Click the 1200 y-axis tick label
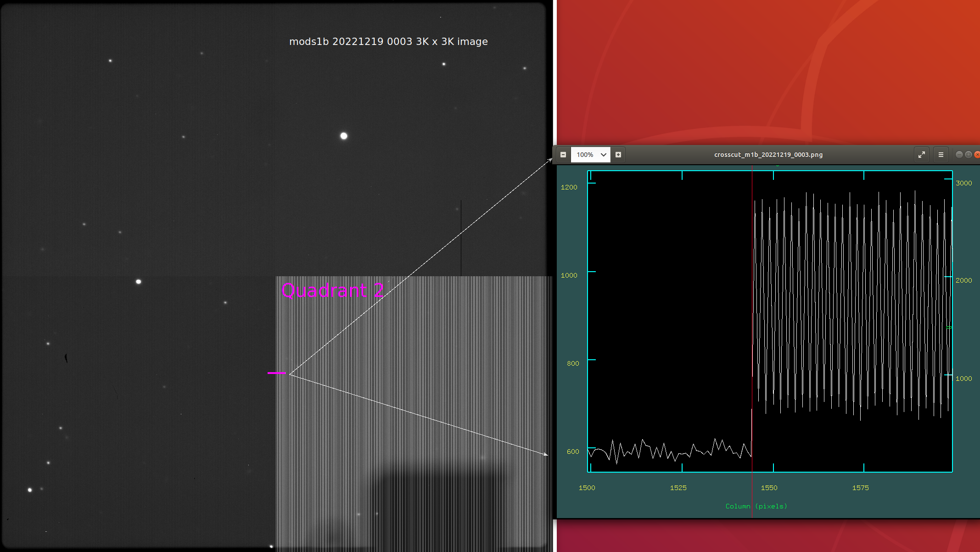 tap(569, 187)
